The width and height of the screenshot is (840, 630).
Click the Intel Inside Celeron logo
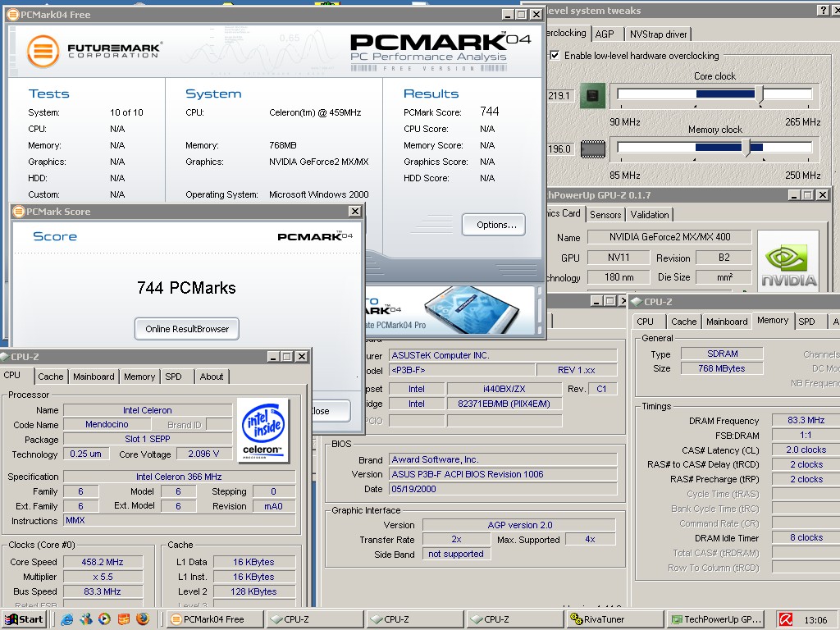pyautogui.click(x=263, y=431)
